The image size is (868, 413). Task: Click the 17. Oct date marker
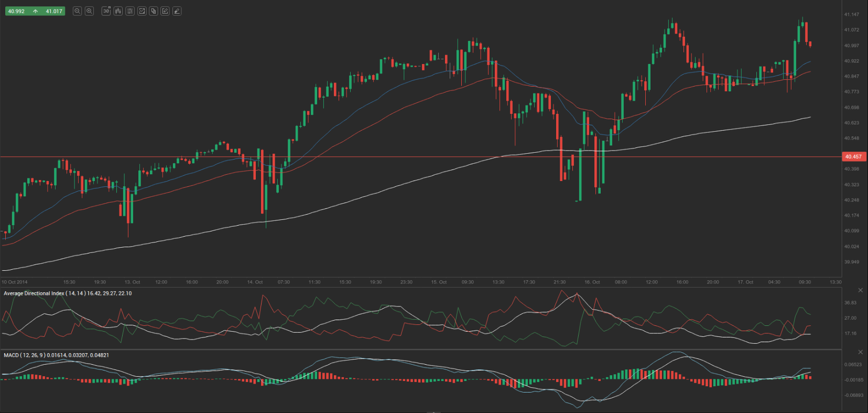click(745, 282)
